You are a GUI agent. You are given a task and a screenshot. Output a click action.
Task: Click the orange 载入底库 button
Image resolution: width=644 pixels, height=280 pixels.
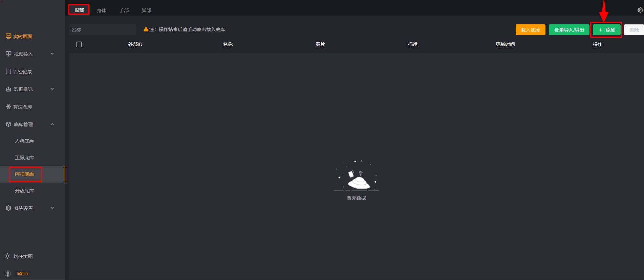point(530,30)
